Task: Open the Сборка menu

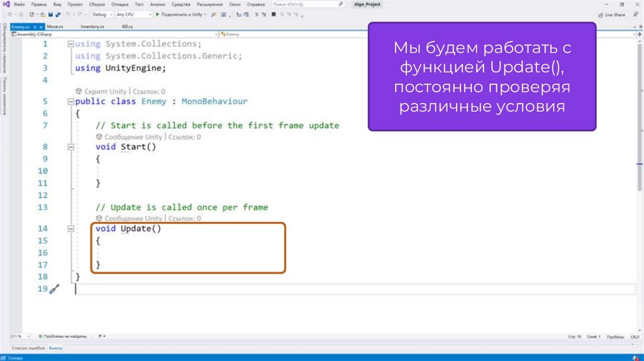Action: [97, 4]
